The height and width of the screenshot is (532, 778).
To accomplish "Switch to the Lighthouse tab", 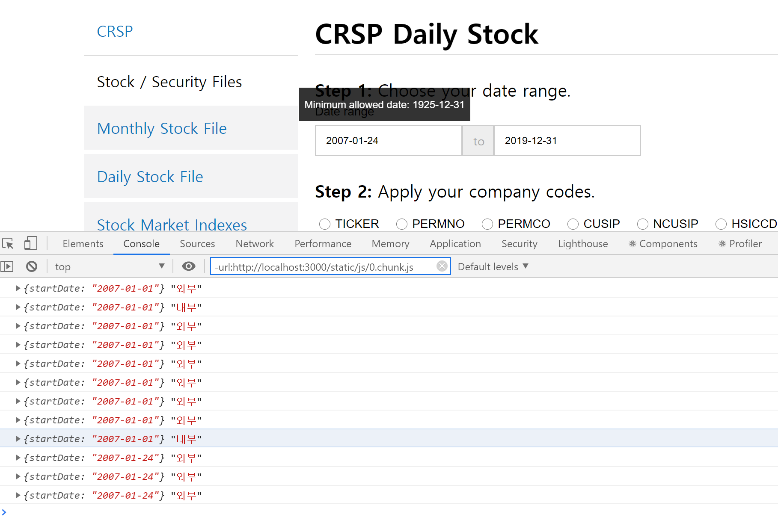I will pyautogui.click(x=583, y=244).
